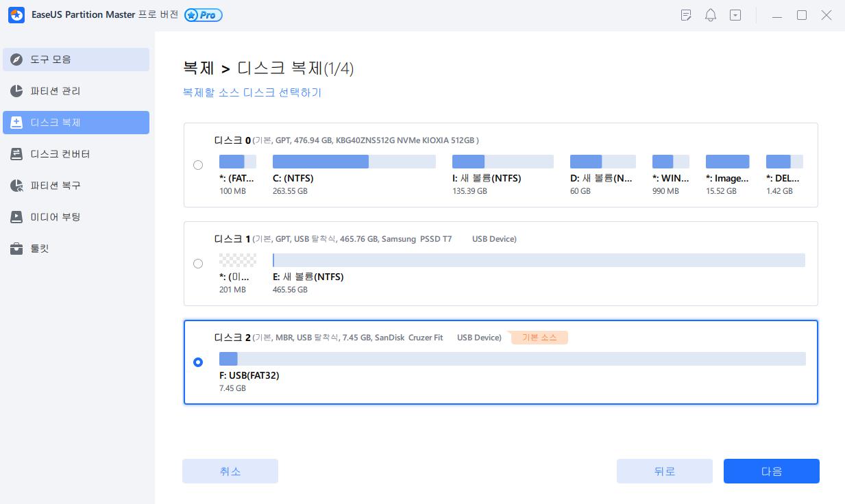Click the compass icon beside 도구 모음
This screenshot has width=845, height=504.
point(17,60)
